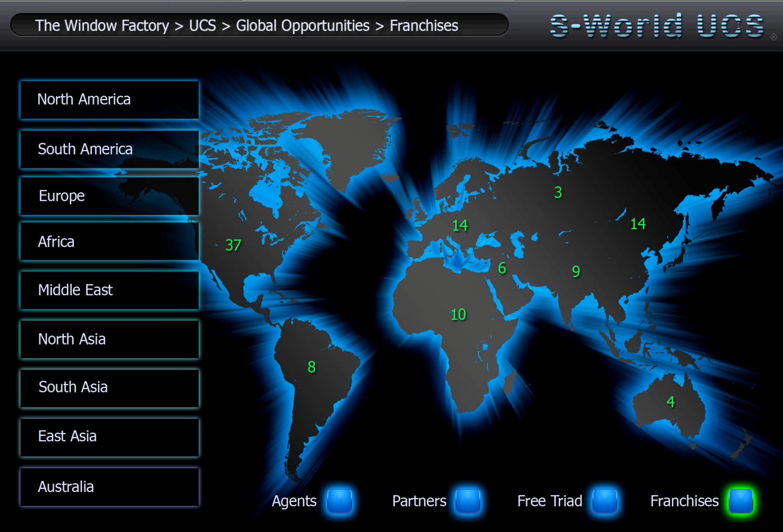The width and height of the screenshot is (783, 532).
Task: Select the South Asia region button
Action: [x=110, y=388]
